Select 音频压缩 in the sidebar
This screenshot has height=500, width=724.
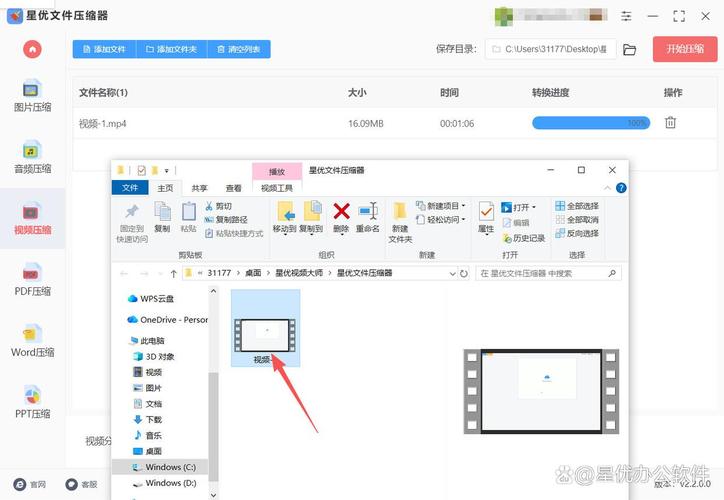click(x=32, y=157)
